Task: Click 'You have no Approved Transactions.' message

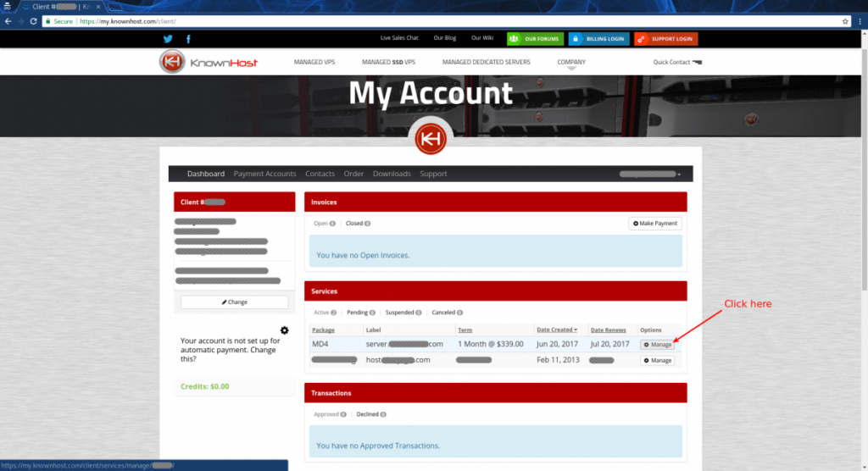Action: pyautogui.click(x=378, y=446)
